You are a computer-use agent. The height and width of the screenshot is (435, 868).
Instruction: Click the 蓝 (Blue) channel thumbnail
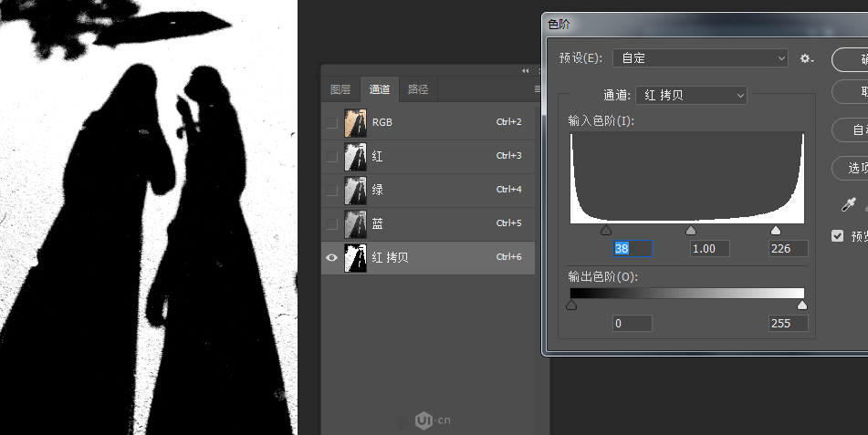(354, 223)
